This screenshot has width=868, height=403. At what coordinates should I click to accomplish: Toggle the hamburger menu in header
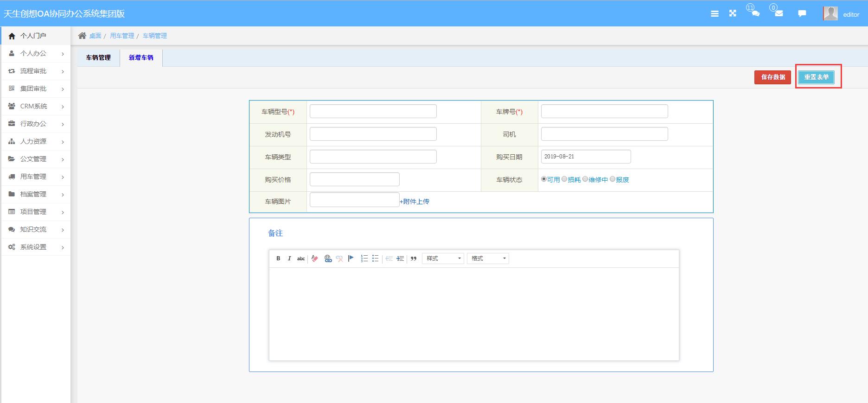tap(715, 14)
